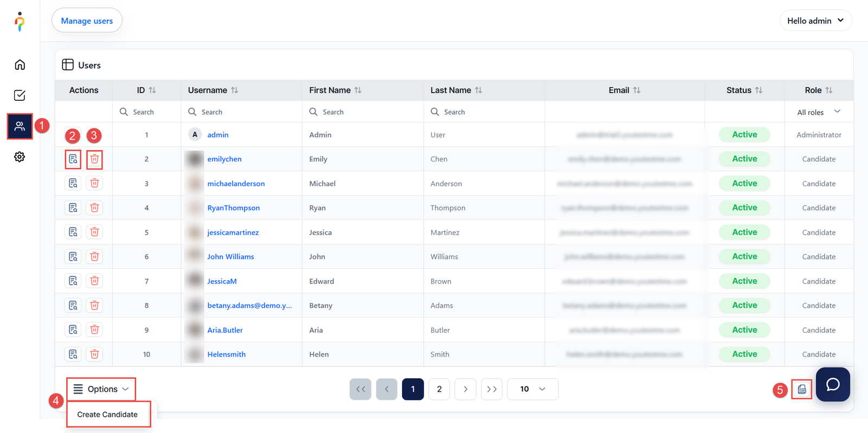Open the Tests checkbox icon in sidebar
The height and width of the screenshot is (433, 868).
coord(20,95)
